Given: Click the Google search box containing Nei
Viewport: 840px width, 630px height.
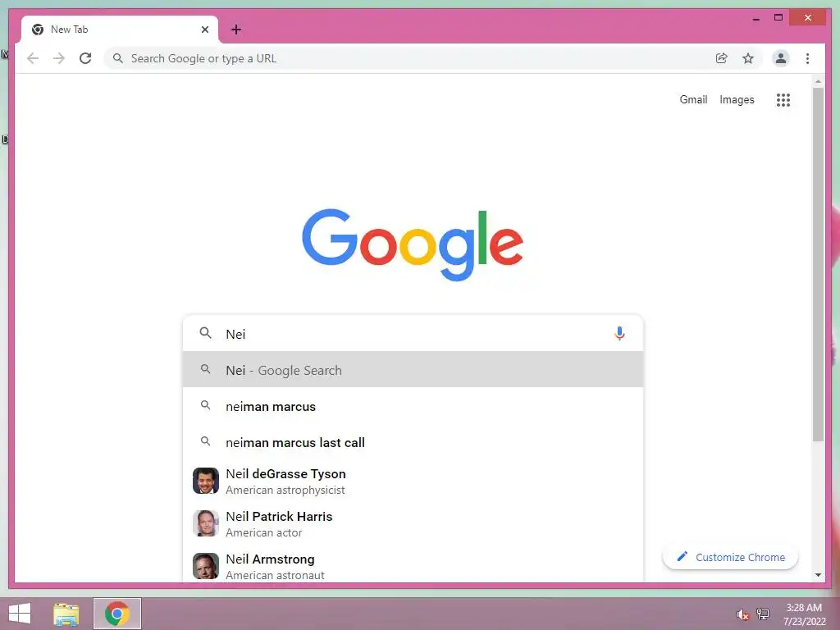Looking at the screenshot, I should coord(413,334).
